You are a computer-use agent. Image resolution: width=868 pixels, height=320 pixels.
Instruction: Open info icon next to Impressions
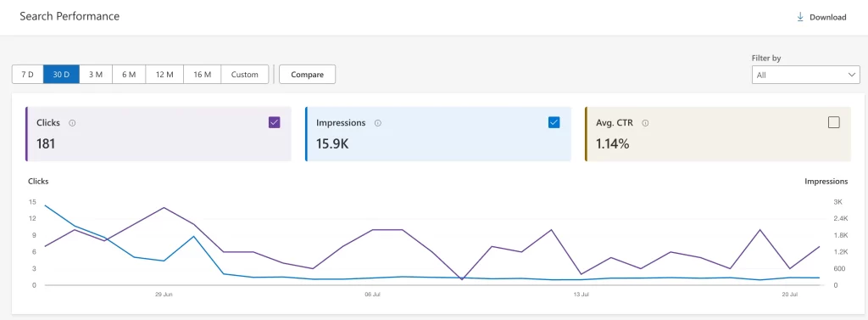pos(377,123)
